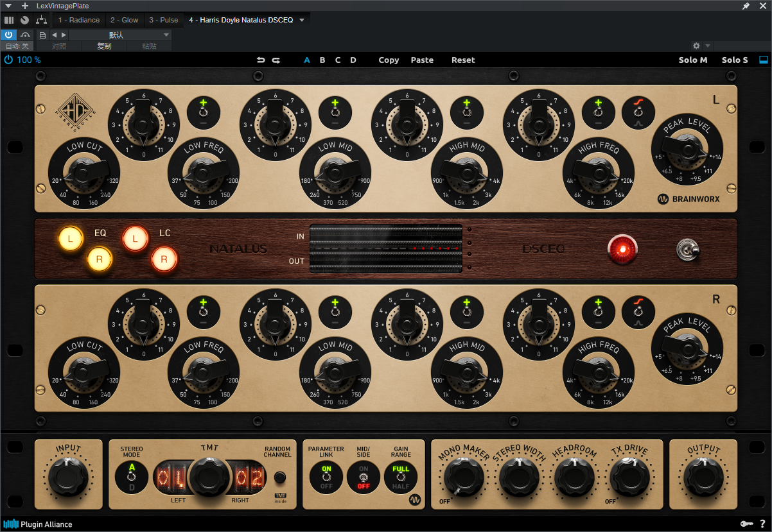Open the question mark help icon
772x532 pixels.
point(762,524)
